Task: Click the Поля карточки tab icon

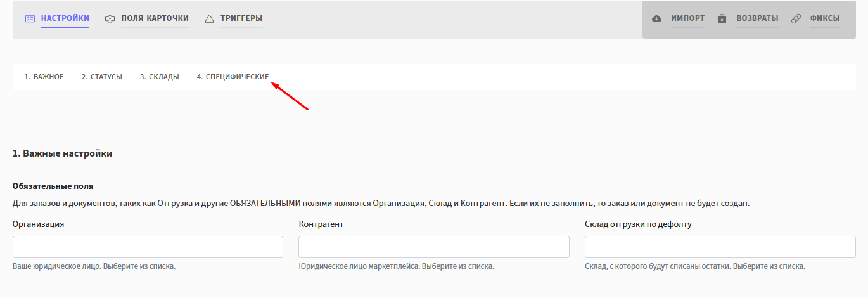Action: (x=110, y=18)
